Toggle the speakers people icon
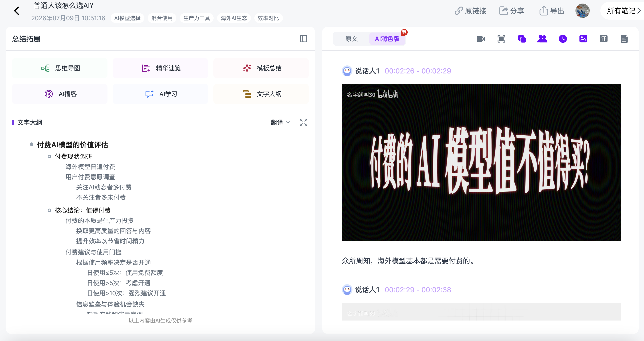 pyautogui.click(x=542, y=39)
